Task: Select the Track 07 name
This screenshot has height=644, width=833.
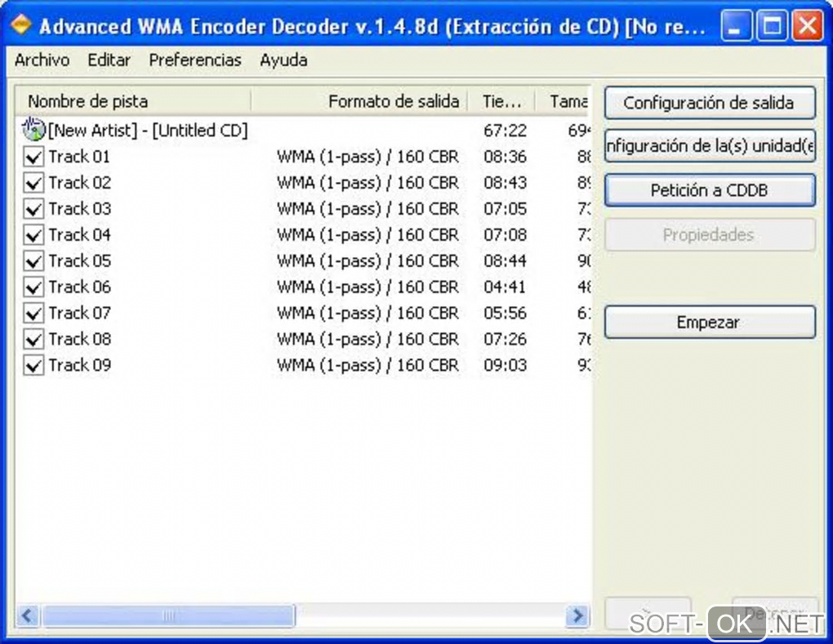Action: tap(80, 313)
